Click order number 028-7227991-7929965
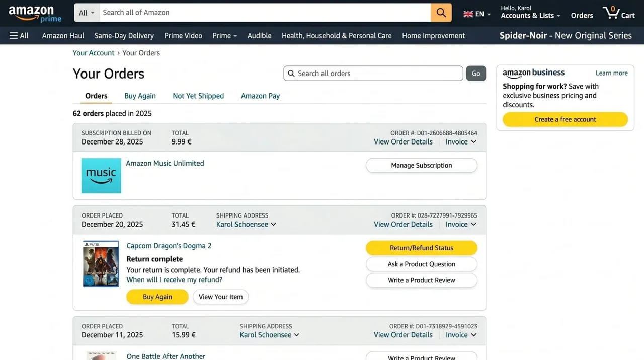 [447, 216]
